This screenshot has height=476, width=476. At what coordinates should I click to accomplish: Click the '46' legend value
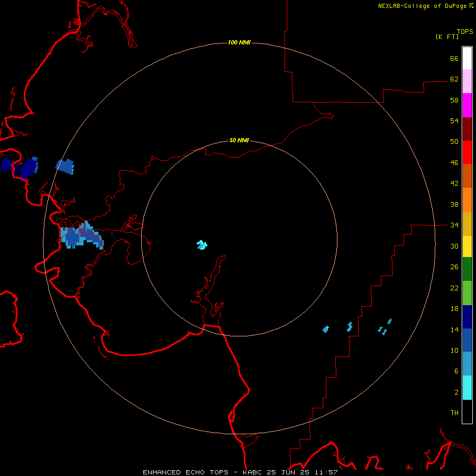pyautogui.click(x=454, y=162)
